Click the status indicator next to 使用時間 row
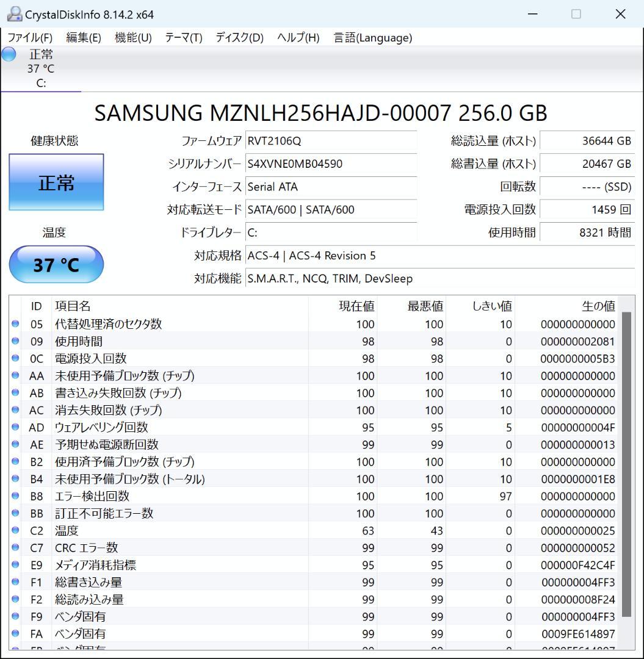 [15, 341]
